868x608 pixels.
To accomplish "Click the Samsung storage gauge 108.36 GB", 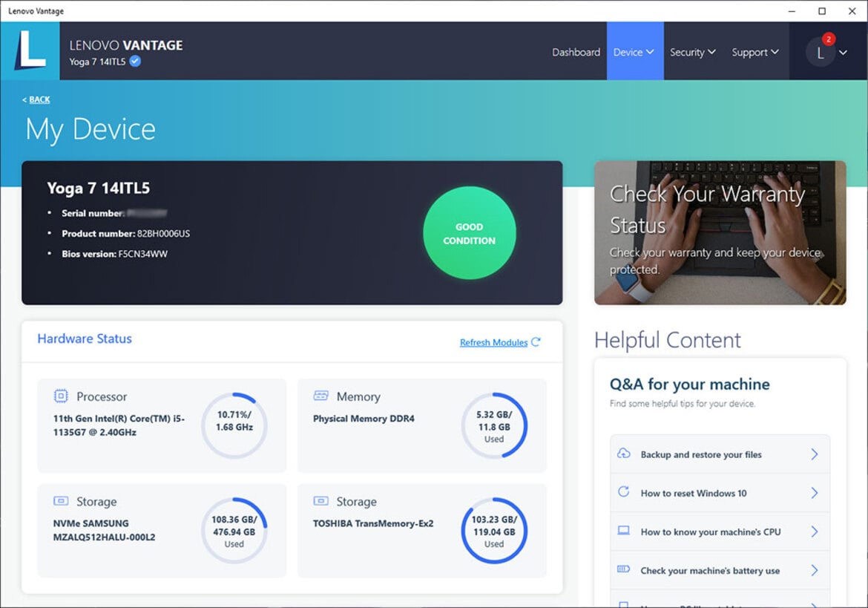I will 234,531.
